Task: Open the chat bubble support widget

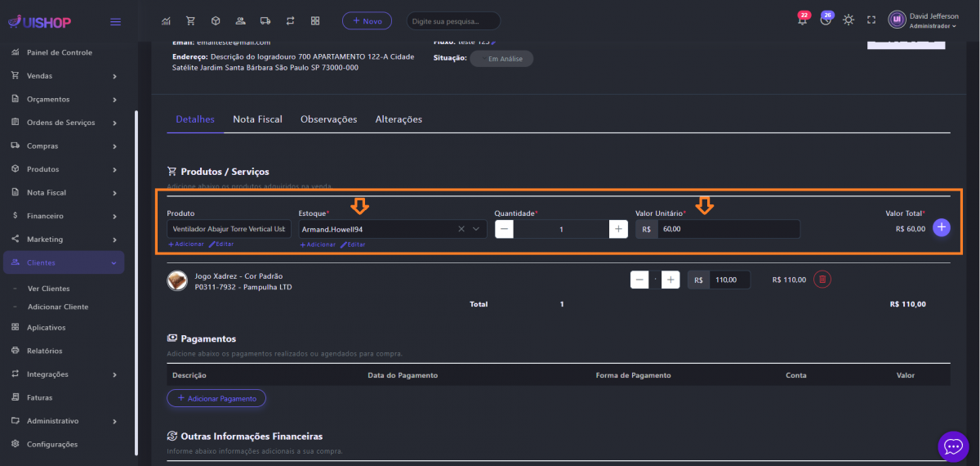Action: tap(953, 446)
